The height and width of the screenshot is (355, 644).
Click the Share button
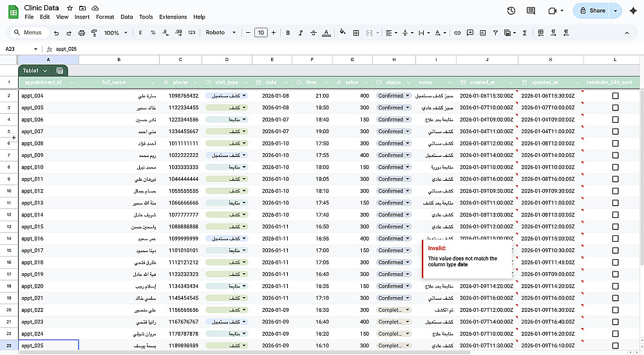(592, 11)
